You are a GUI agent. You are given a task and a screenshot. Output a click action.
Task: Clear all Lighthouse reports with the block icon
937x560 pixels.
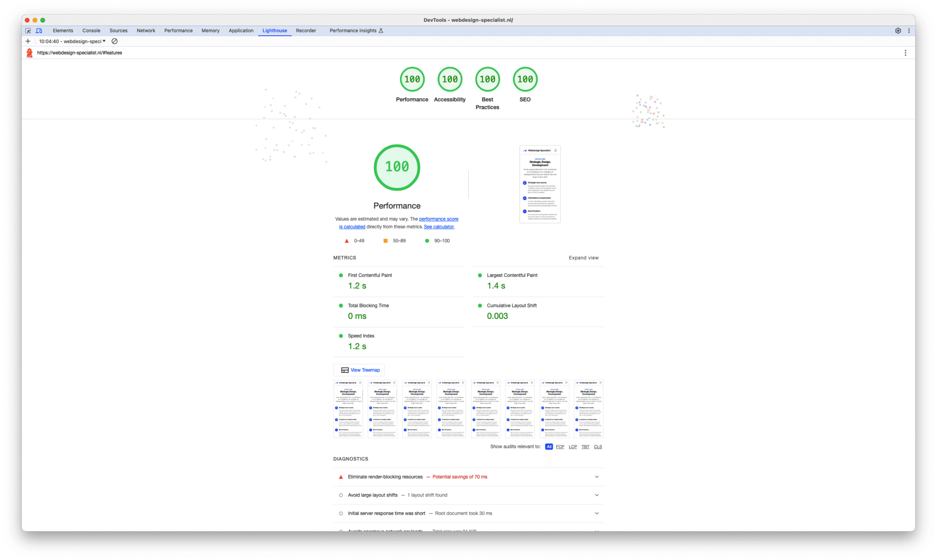pyautogui.click(x=114, y=41)
